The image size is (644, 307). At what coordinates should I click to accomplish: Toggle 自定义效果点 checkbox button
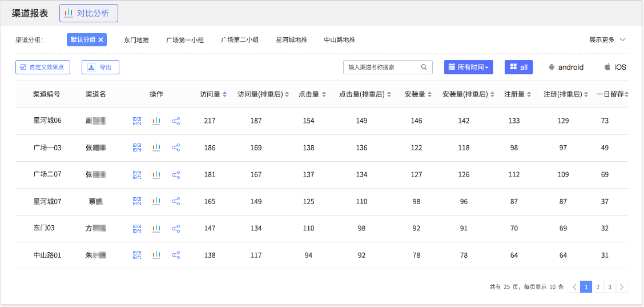43,67
